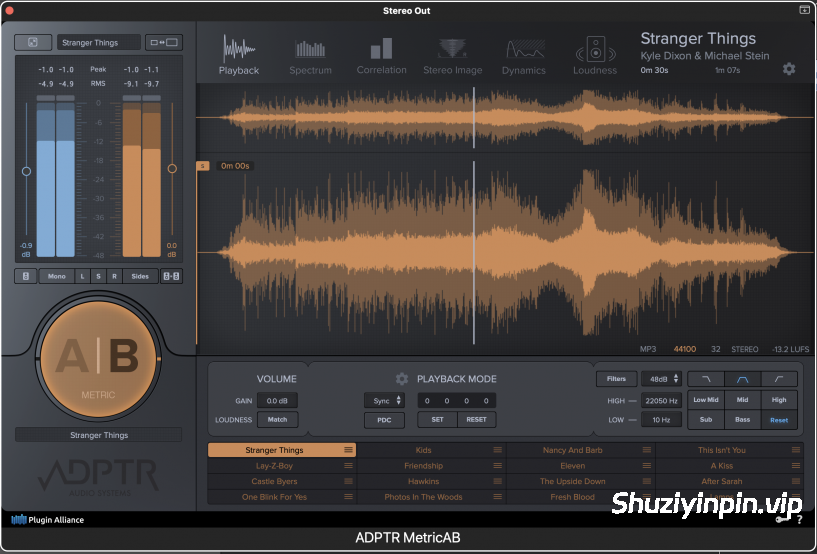This screenshot has width=817, height=554.
Task: Toggle the window size switch icon
Action: [x=164, y=42]
